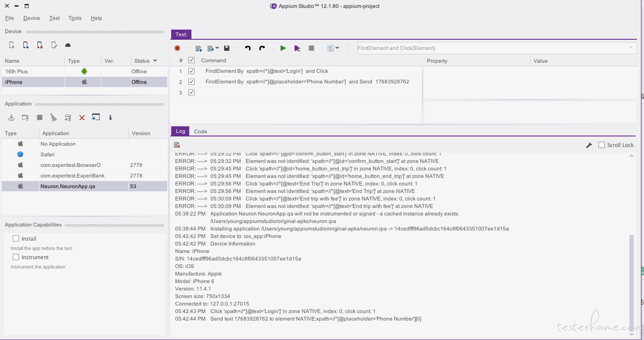Click the launch application icon with blue arrow
644x340 pixels.
click(x=96, y=117)
